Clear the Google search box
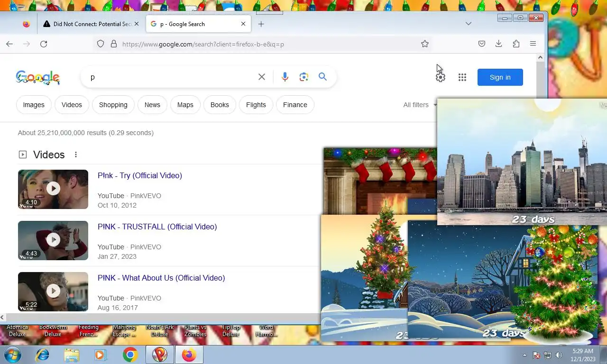 pos(262,77)
